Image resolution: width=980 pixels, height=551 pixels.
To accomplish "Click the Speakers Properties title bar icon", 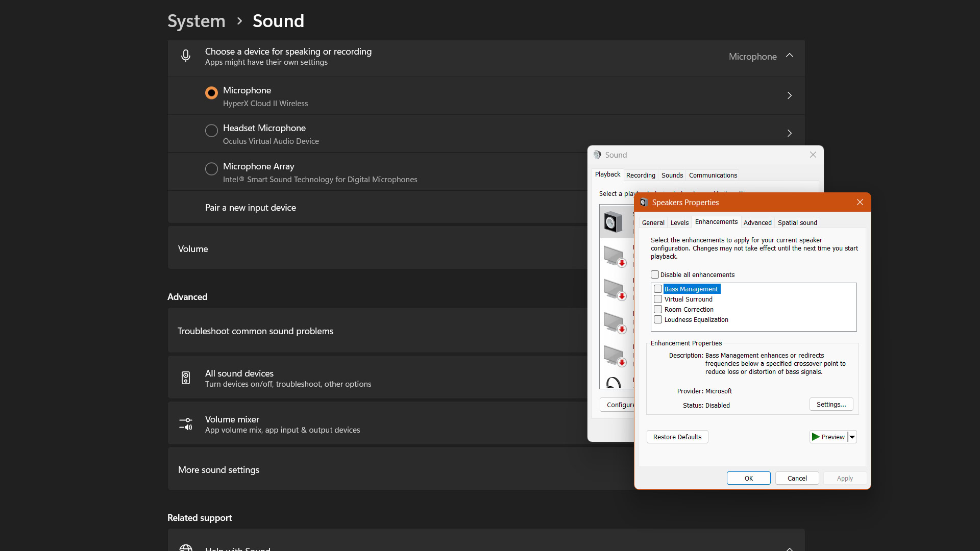I will click(644, 203).
